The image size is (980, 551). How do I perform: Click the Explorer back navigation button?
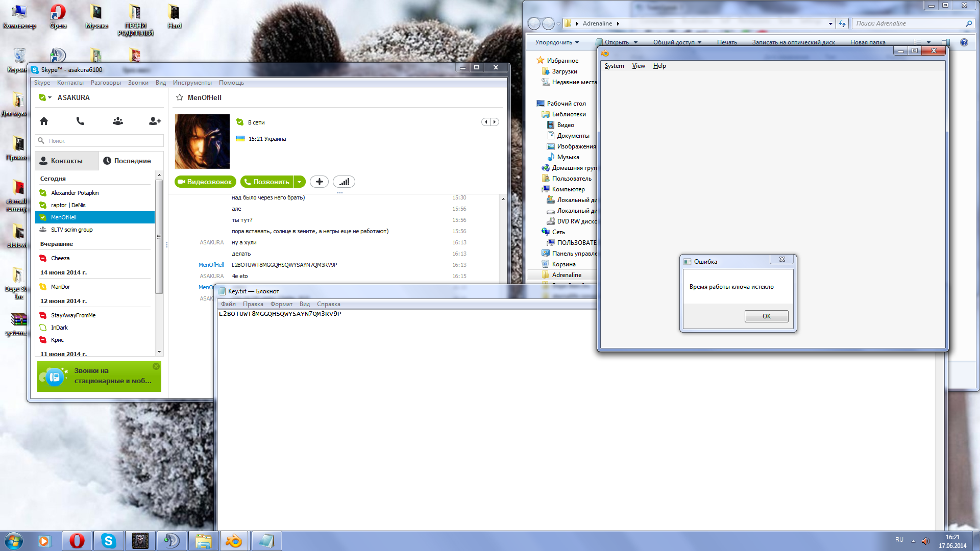pos(534,23)
